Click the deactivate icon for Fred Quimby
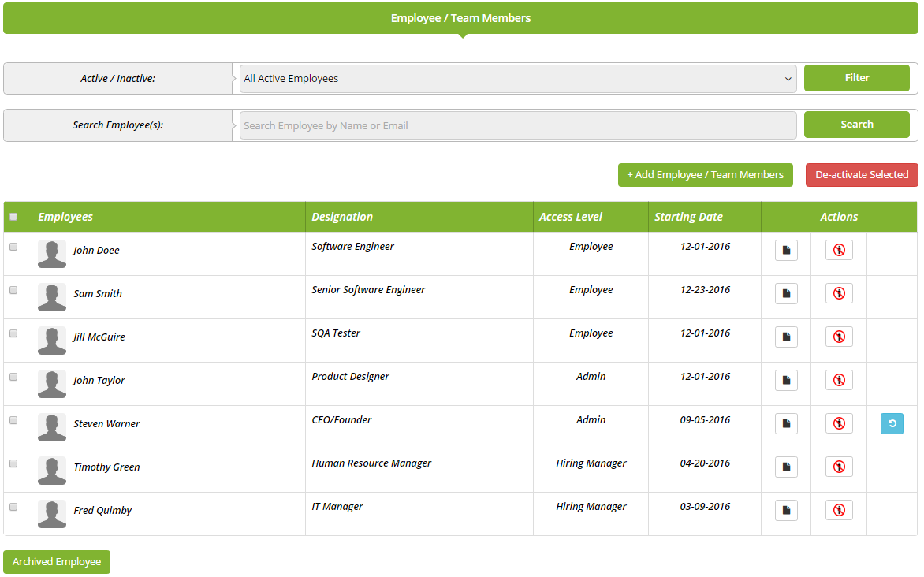 [x=839, y=511]
